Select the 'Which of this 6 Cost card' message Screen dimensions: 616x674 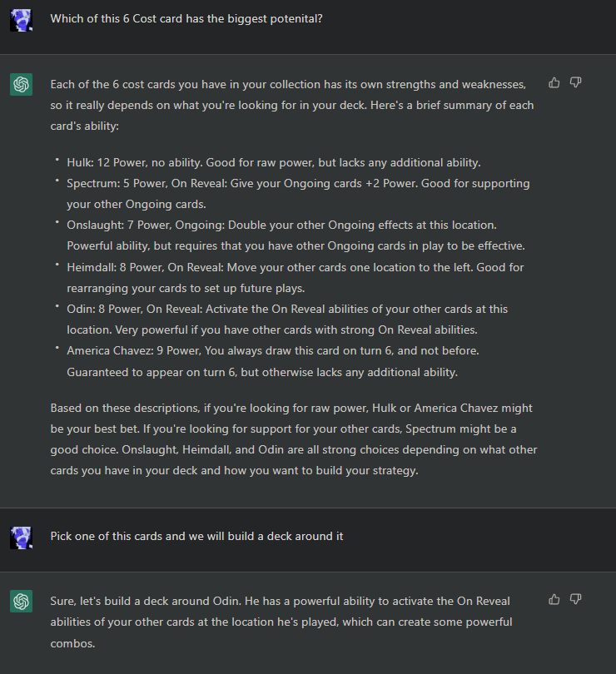(x=186, y=18)
